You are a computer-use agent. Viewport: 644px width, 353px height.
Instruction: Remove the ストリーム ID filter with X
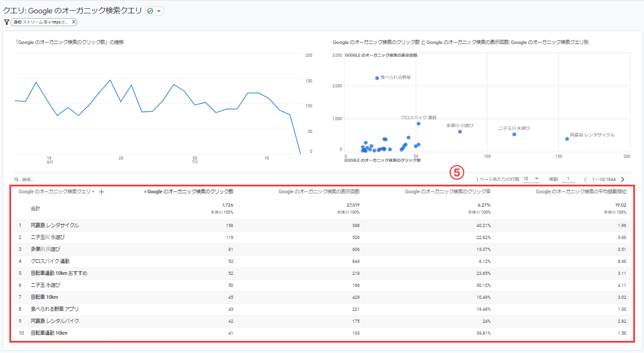pos(73,22)
